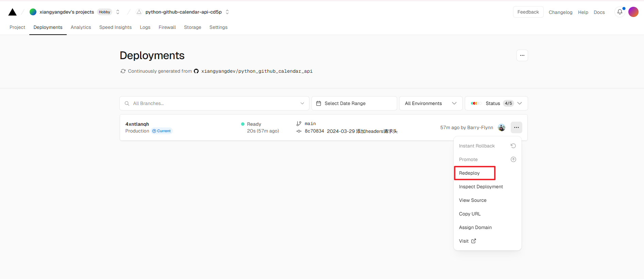Expand the project switcher for python-github-calendar-api-cd5p
The image size is (644, 279).
[x=227, y=12]
